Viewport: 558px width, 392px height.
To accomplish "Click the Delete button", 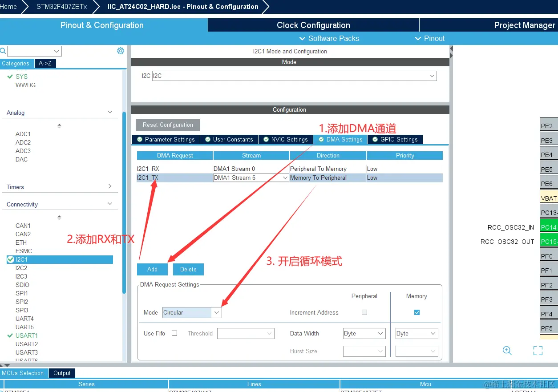I will pyautogui.click(x=188, y=269).
